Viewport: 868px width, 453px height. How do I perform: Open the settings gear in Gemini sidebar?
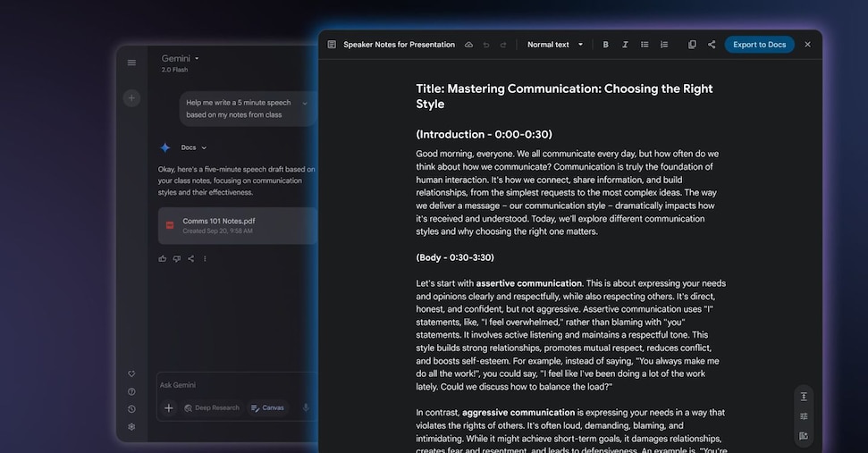click(x=131, y=427)
